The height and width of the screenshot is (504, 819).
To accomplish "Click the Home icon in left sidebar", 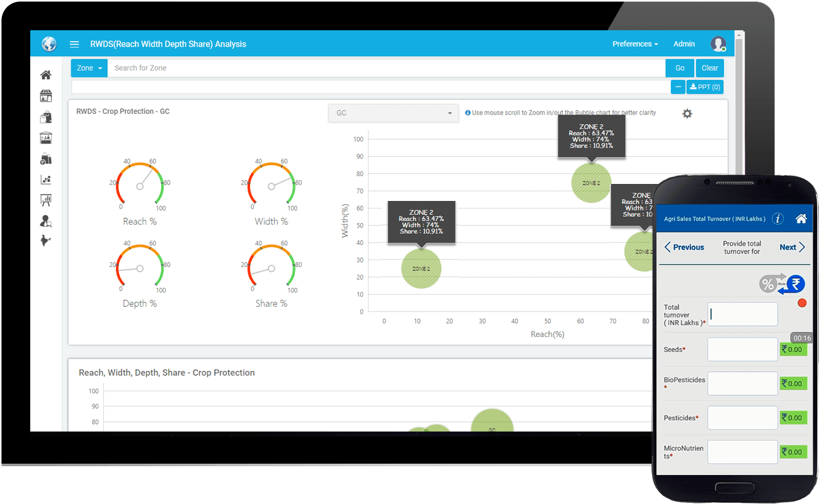I will coord(46,75).
